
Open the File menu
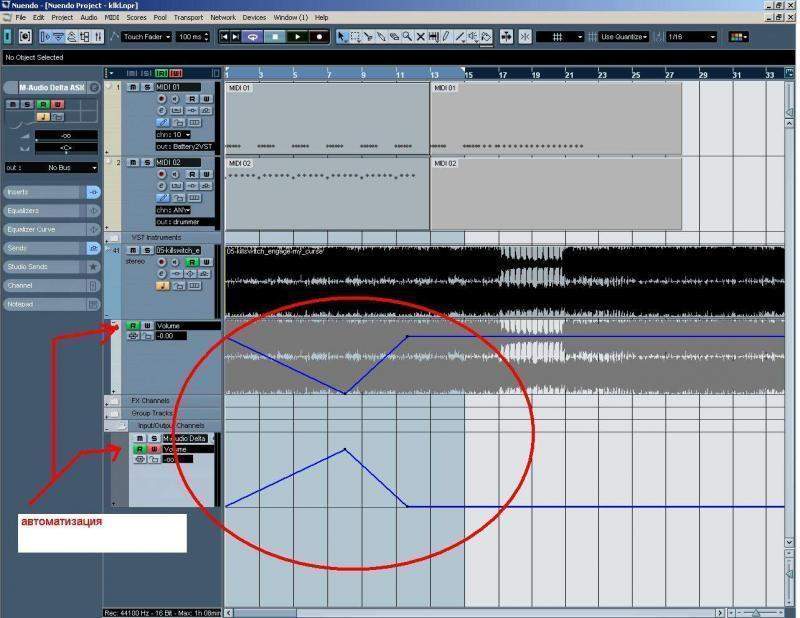pyautogui.click(x=20, y=17)
